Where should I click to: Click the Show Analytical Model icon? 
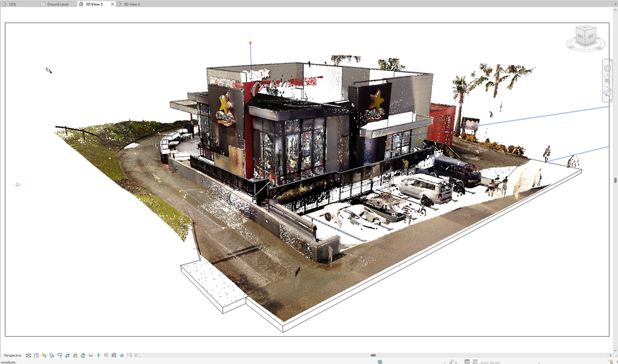pyautogui.click(x=114, y=355)
